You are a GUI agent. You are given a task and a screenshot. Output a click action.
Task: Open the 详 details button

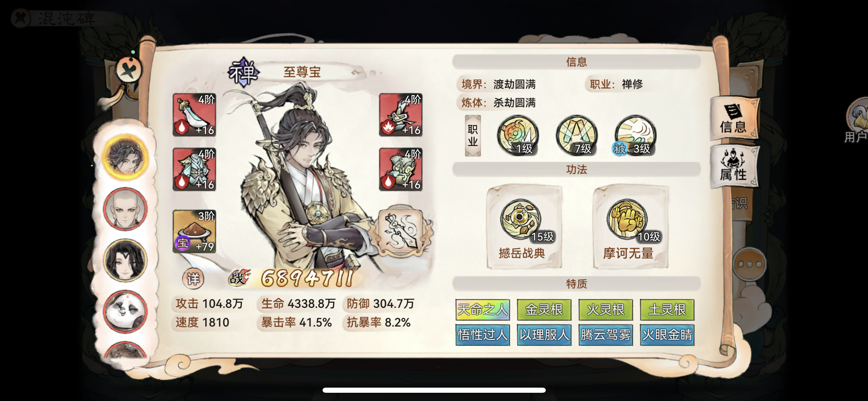(193, 279)
